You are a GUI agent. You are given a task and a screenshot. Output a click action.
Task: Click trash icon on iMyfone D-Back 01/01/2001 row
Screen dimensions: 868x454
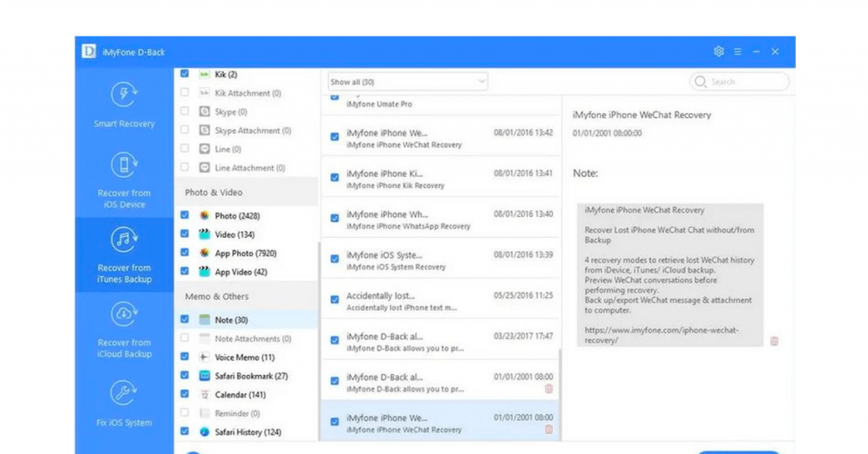pos(548,389)
